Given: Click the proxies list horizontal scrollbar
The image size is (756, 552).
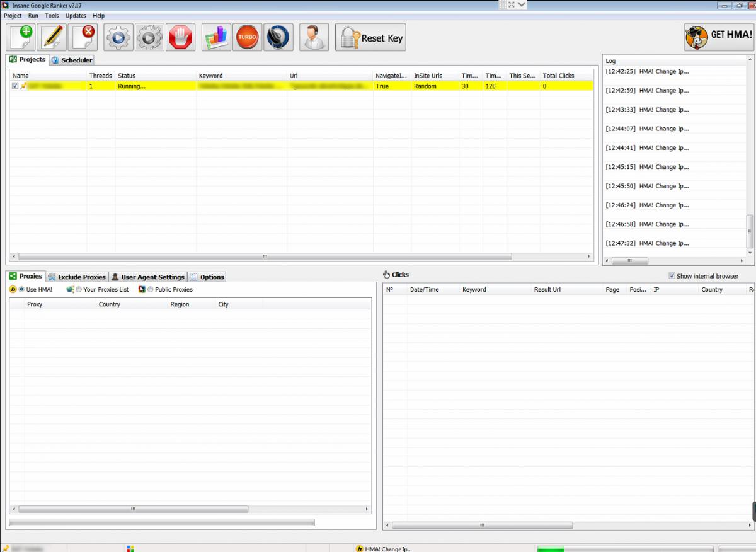Looking at the screenshot, I should coord(133,509).
